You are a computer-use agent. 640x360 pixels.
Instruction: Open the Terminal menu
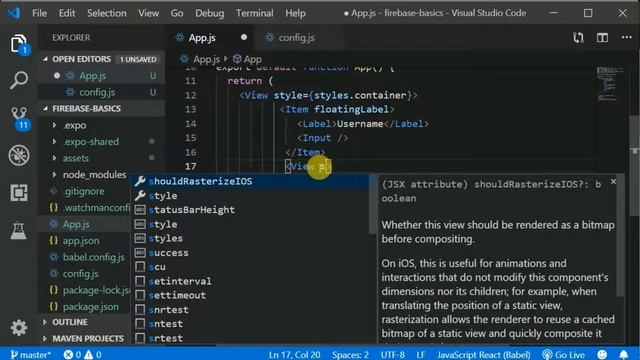(255, 13)
